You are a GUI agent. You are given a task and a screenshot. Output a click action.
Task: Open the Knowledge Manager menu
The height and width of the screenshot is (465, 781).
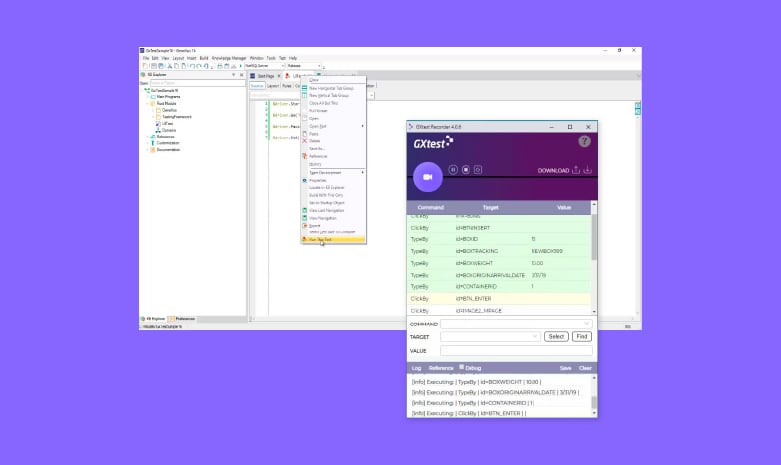click(x=228, y=58)
